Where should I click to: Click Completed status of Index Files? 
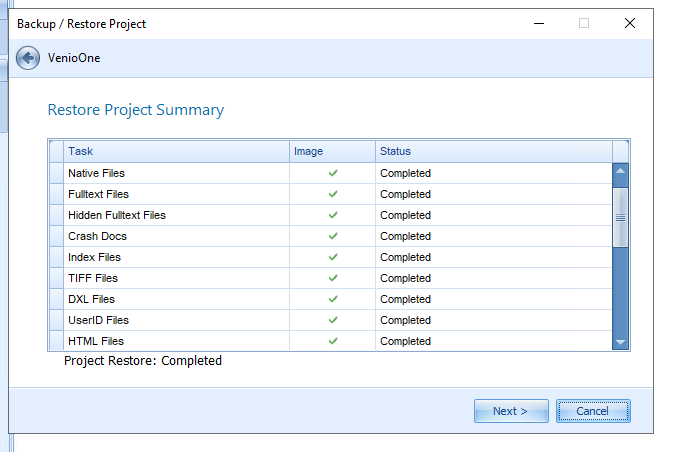[x=406, y=257]
